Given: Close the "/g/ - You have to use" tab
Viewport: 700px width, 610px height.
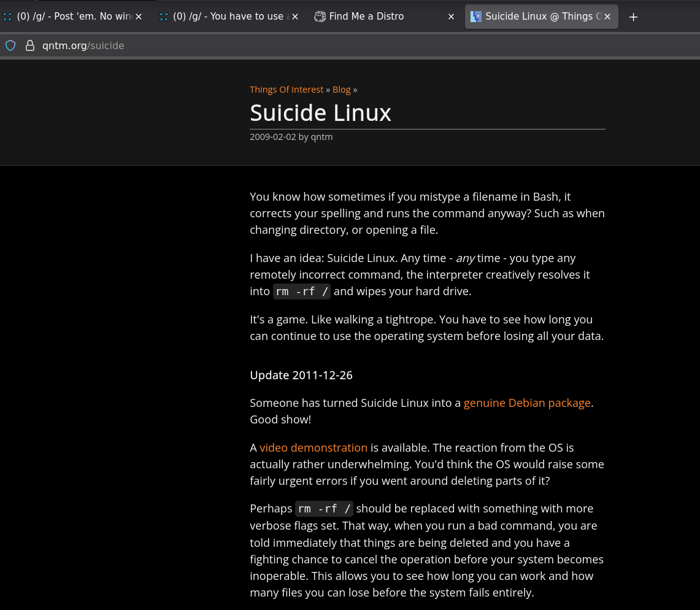Looking at the screenshot, I should coord(295,17).
